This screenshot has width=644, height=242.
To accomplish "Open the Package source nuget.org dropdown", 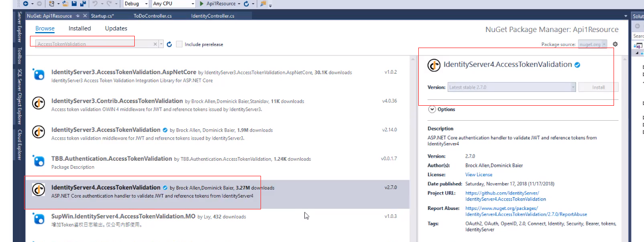I will click(x=593, y=44).
